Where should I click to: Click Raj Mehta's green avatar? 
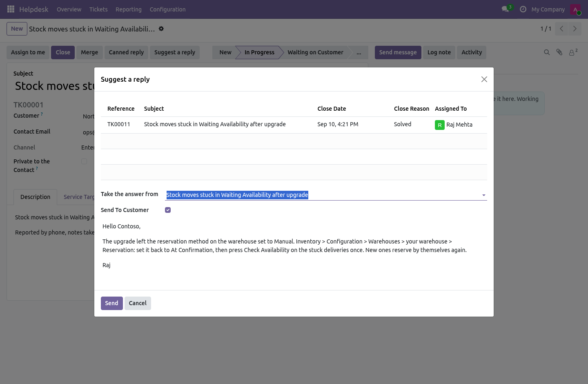(440, 125)
